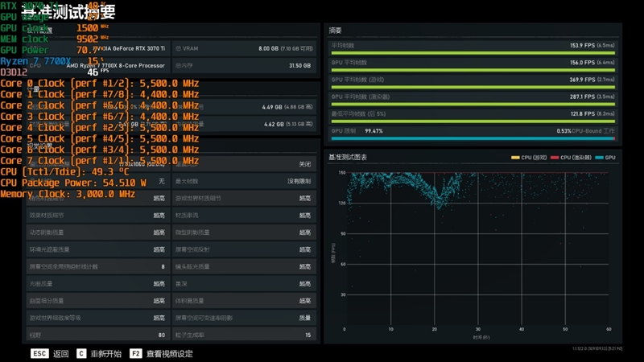The height and width of the screenshot is (362, 644).
Task: Click the 体积雾质量 setting row
Action: (x=244, y=301)
